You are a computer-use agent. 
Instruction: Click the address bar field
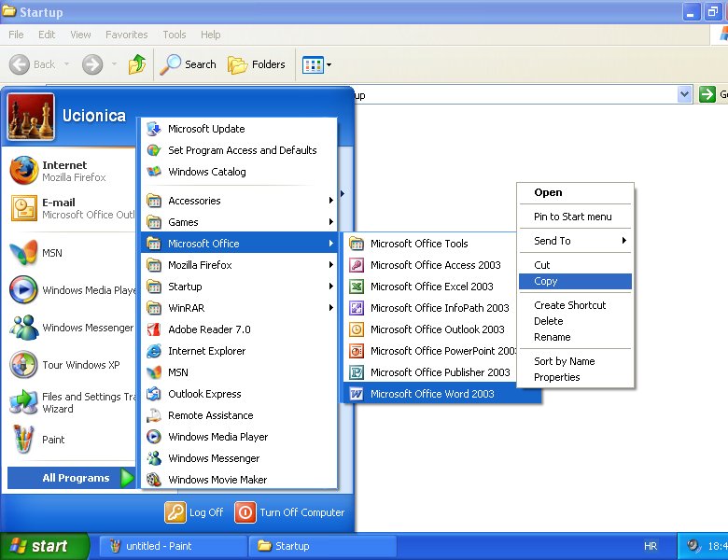coord(515,94)
